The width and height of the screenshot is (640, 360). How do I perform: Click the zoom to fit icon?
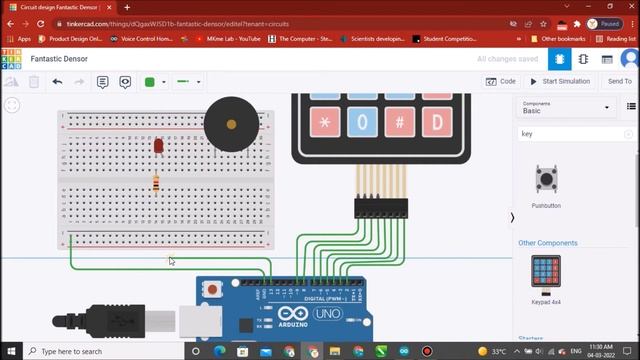[x=12, y=105]
